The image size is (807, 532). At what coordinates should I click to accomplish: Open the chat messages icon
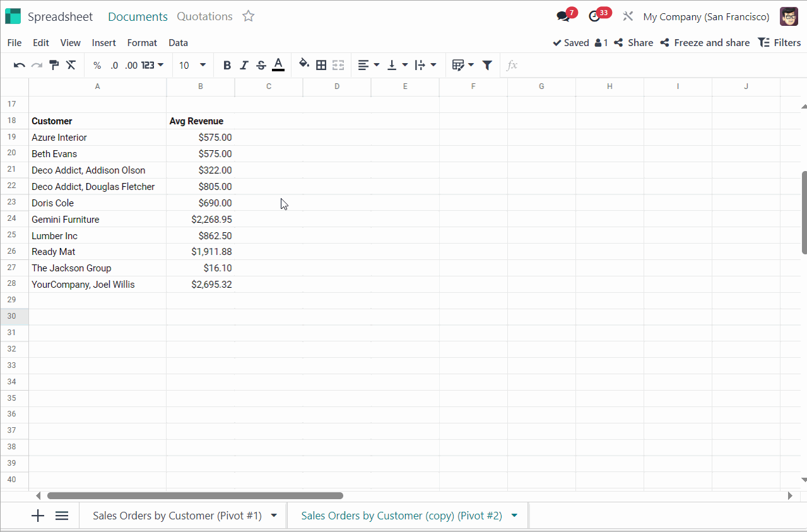[563, 17]
